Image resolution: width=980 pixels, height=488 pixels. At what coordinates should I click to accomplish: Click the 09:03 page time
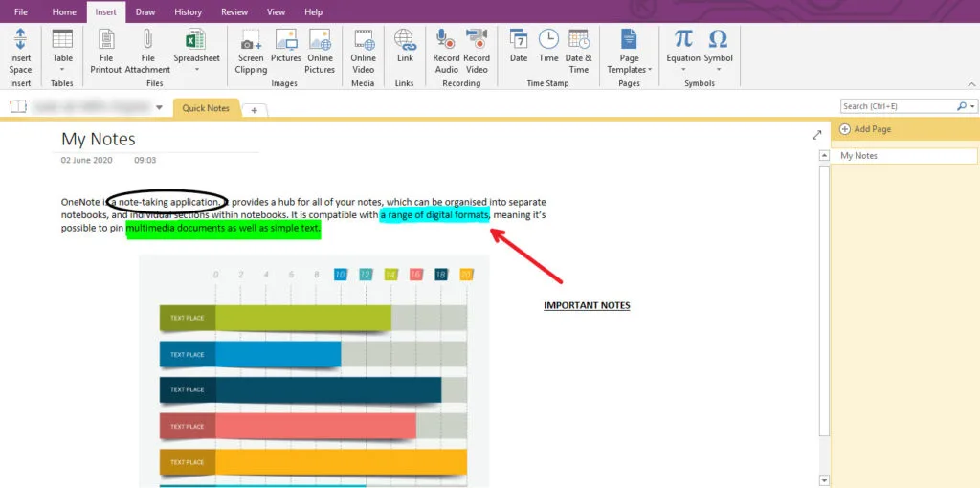[145, 160]
